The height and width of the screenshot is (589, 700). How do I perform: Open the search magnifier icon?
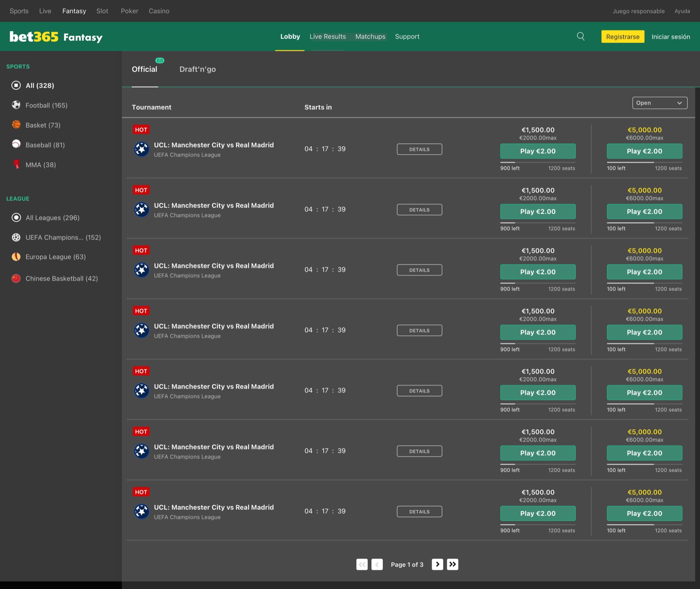pos(581,36)
